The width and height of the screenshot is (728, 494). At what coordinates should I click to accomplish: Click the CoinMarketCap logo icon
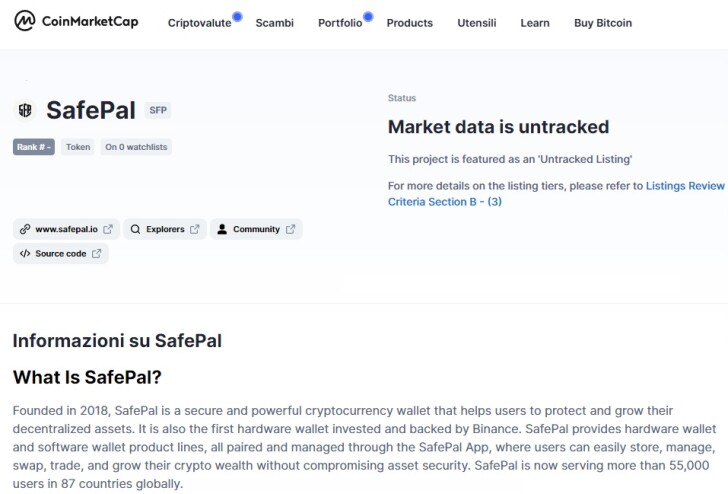tap(25, 21)
